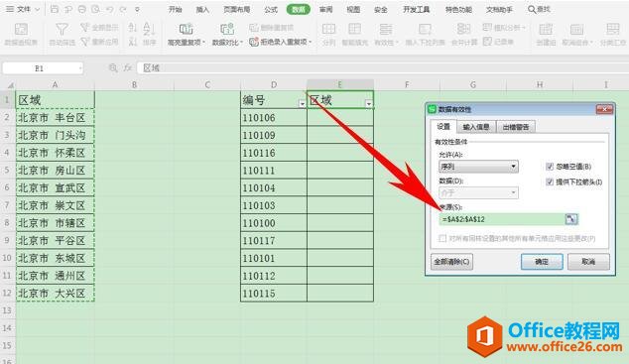Screen dimensions: 629x364
Task: Select cell 北京市 大兴区
Action: [x=55, y=293]
